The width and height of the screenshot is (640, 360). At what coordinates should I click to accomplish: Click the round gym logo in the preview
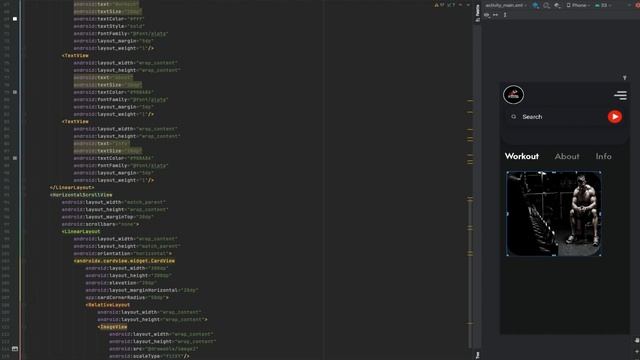[513, 95]
